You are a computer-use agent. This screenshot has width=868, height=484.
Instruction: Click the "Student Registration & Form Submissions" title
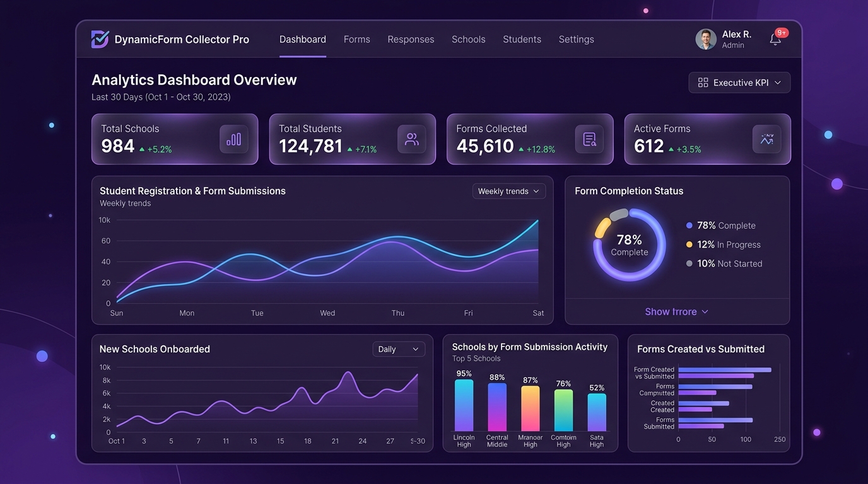tap(192, 191)
